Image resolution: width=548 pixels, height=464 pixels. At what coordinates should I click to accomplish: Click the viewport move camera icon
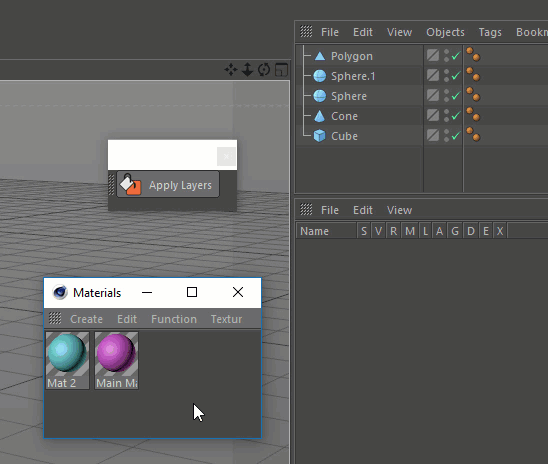(231, 70)
